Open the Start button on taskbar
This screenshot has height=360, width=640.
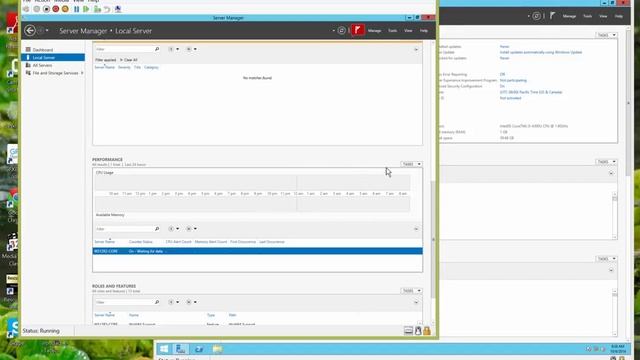pos(164,349)
